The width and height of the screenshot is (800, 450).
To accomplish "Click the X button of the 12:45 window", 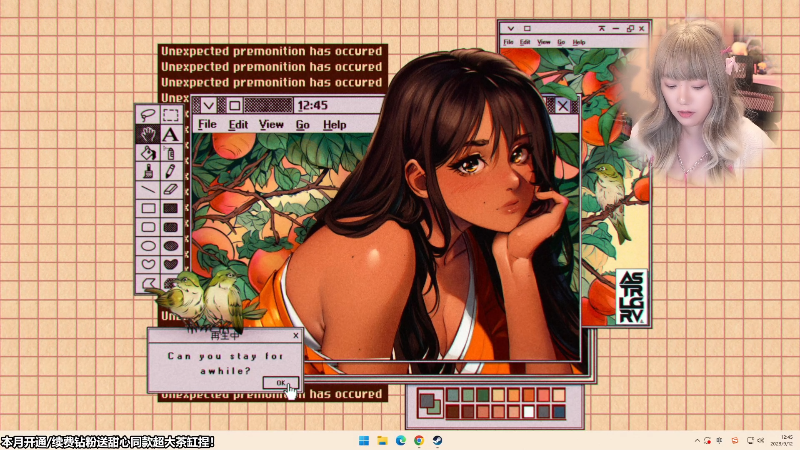I will (563, 106).
